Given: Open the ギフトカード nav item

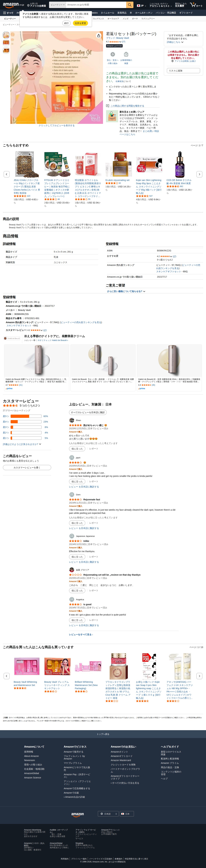Looking at the screenshot, I should point(186,13).
